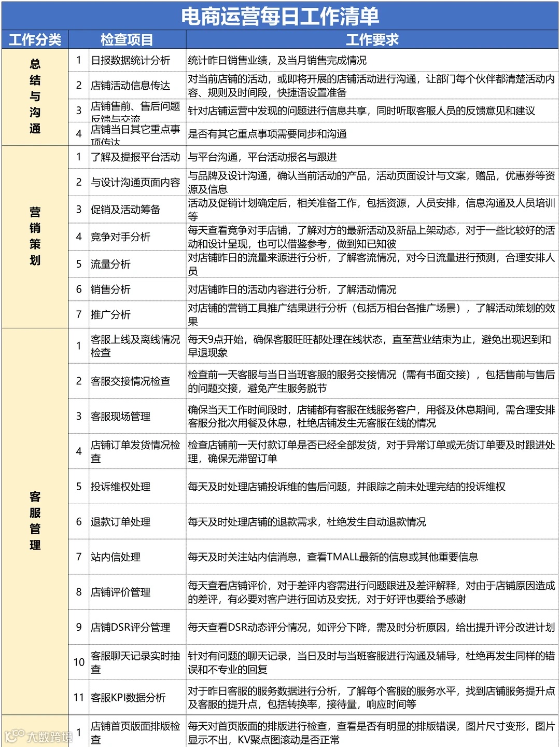Click the 客服聊天记录实时抽查 cell
Viewport: 560px width, 747px height.
tap(137, 662)
